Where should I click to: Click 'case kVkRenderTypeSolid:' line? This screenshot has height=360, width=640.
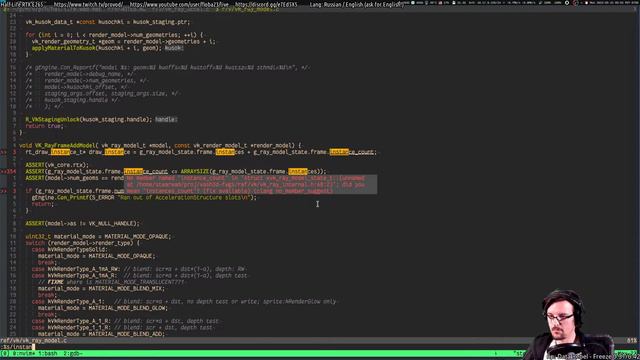click(x=69, y=249)
